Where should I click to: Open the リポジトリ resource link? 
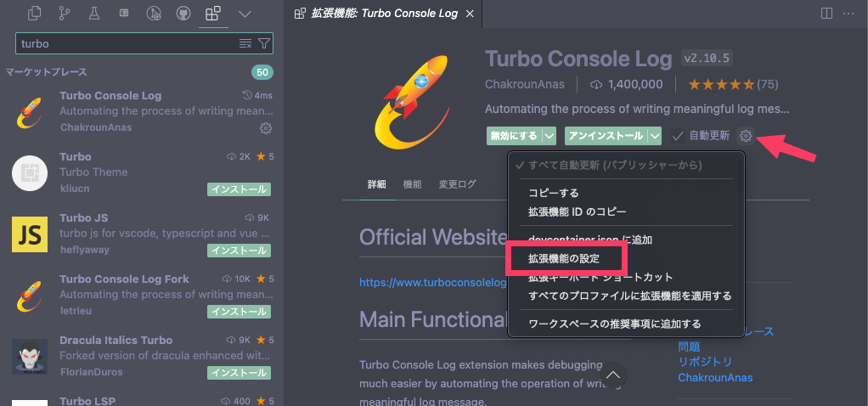(705, 362)
